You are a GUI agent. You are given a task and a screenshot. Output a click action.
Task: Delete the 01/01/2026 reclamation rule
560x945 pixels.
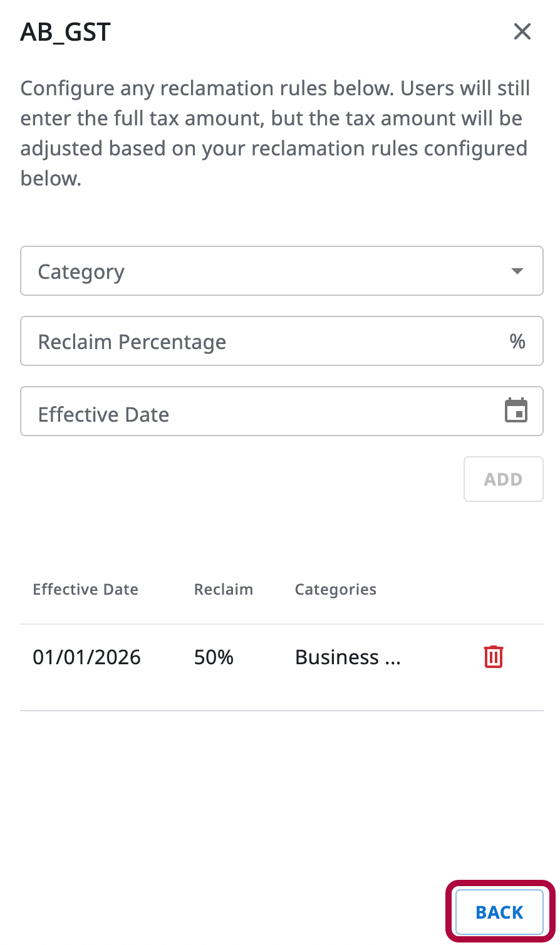pyautogui.click(x=494, y=657)
